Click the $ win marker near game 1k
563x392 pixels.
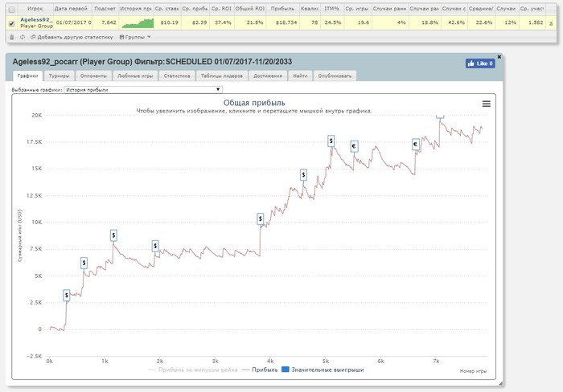(113, 235)
